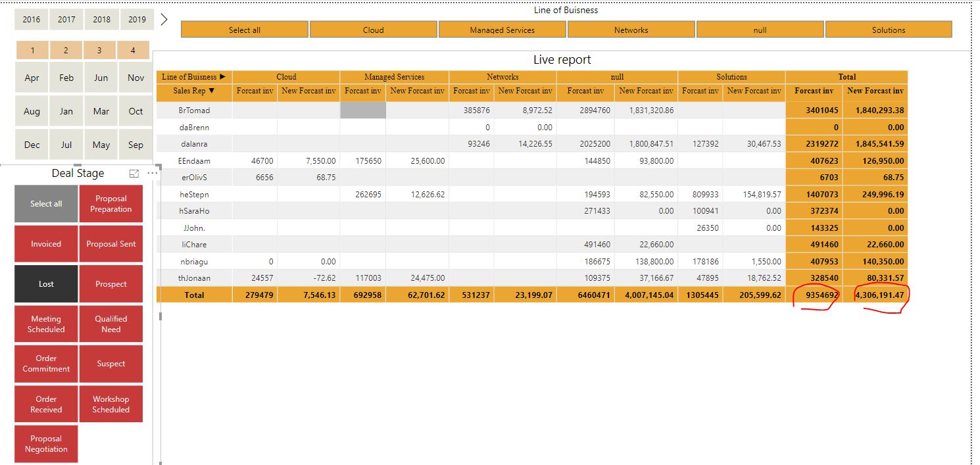This screenshot has width=980, height=465.
Task: Click the Solutions column group header
Action: (x=731, y=77)
